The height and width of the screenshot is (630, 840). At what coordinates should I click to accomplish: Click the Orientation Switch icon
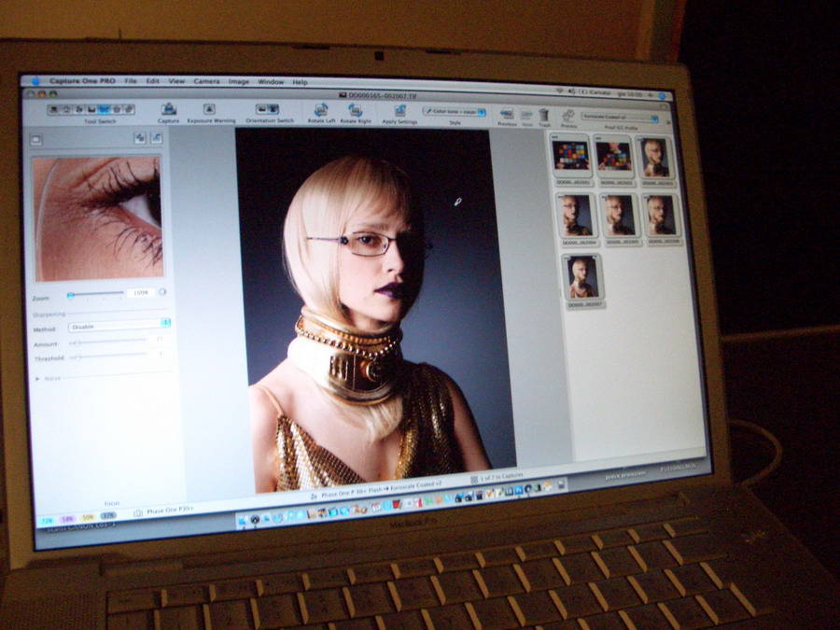pos(268,109)
